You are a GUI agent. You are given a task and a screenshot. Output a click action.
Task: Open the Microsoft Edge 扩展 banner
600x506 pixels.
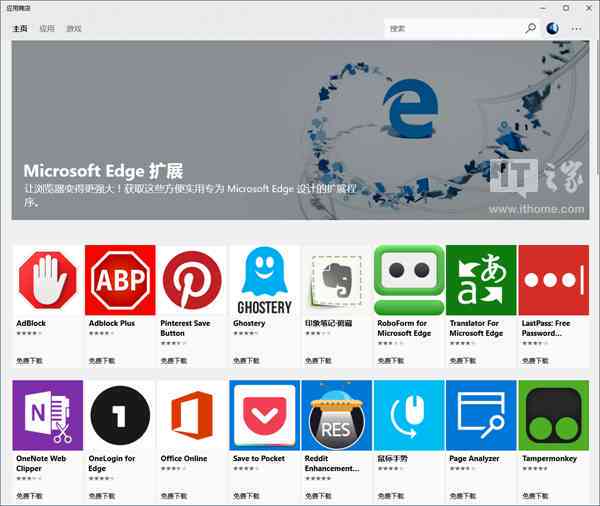[x=300, y=130]
